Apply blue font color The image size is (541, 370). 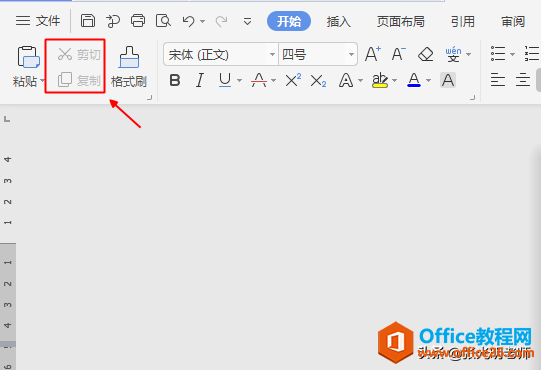(414, 80)
